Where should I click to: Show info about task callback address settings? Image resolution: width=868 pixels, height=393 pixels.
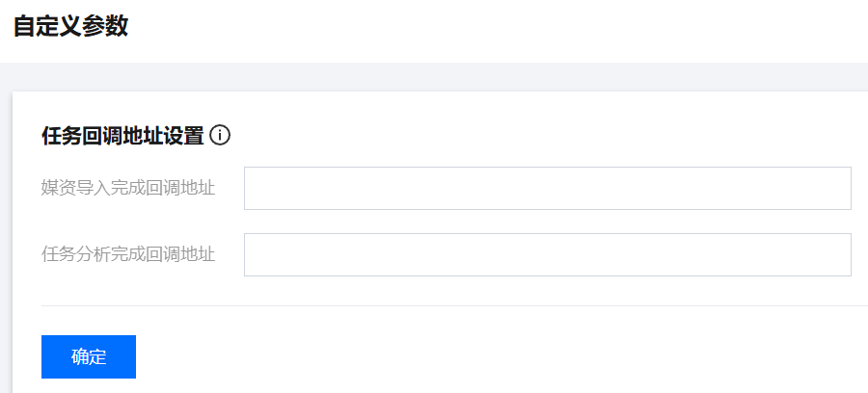pyautogui.click(x=220, y=135)
